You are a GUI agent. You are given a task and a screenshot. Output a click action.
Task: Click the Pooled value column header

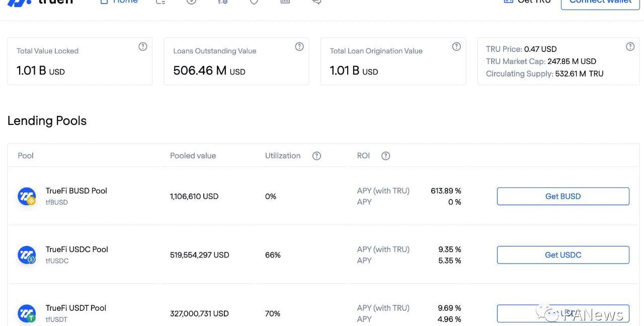click(193, 156)
